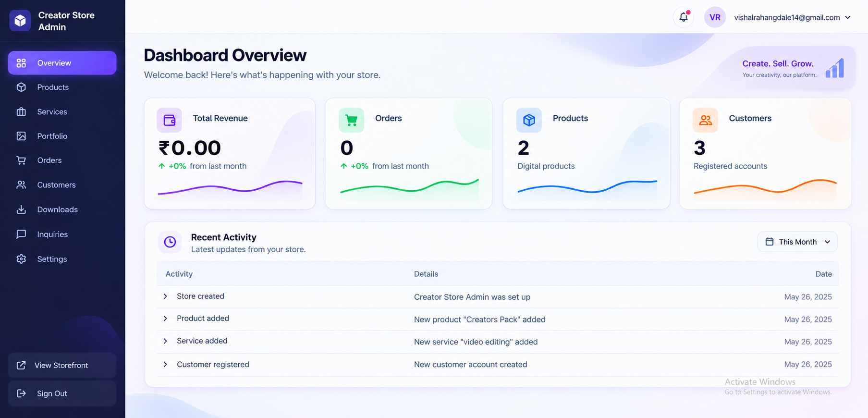
Task: Click the Date column header
Action: 823,274
